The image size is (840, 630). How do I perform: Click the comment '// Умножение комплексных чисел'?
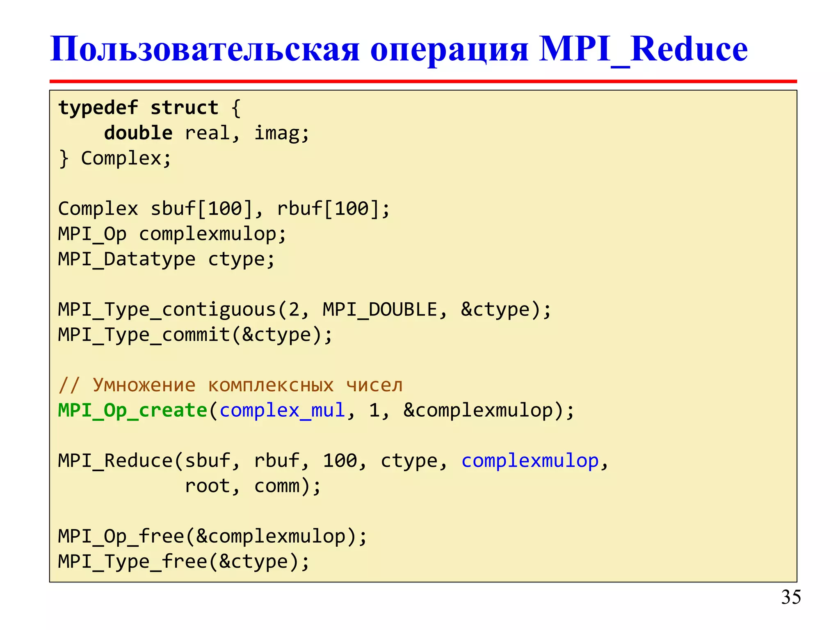[231, 385]
